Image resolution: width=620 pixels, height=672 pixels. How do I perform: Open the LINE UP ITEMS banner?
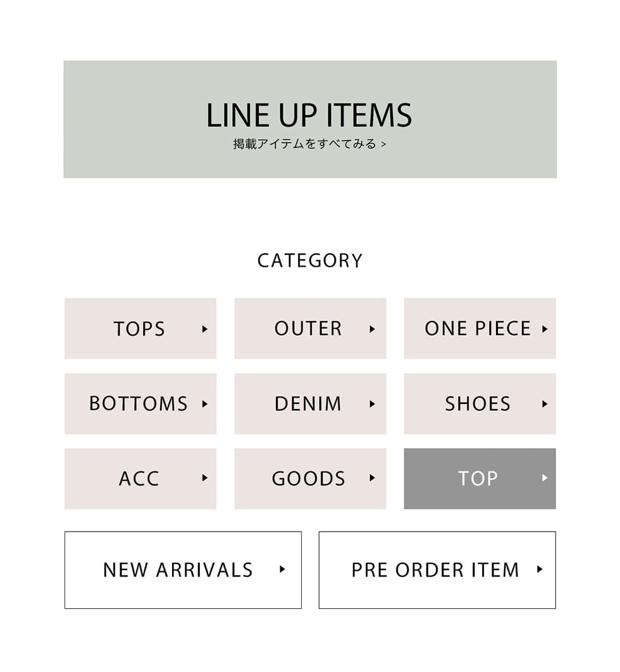point(309,115)
